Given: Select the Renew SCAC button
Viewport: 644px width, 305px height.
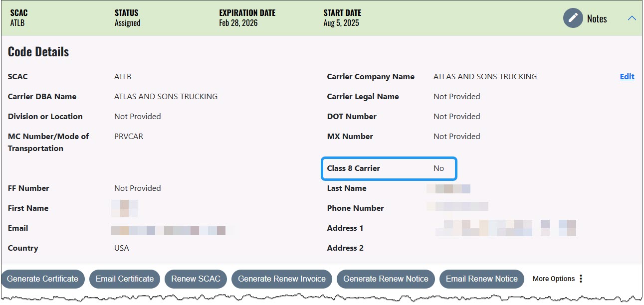Looking at the screenshot, I should (196, 279).
